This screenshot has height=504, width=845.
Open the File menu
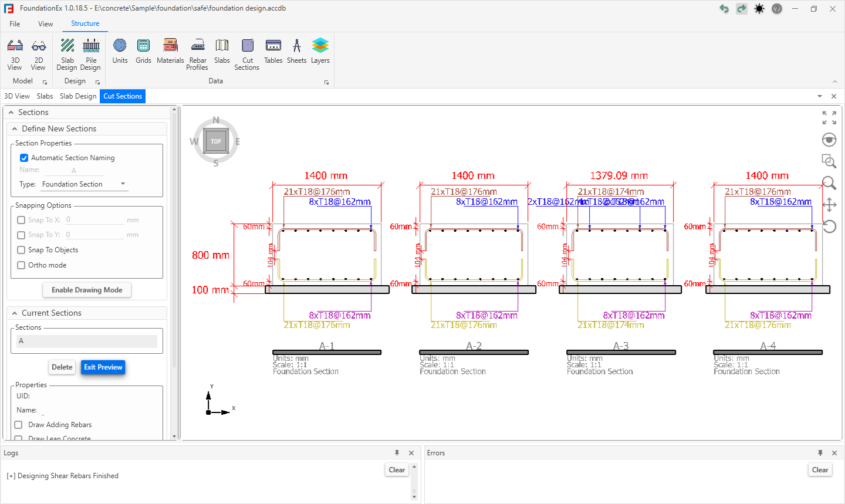[x=15, y=24]
